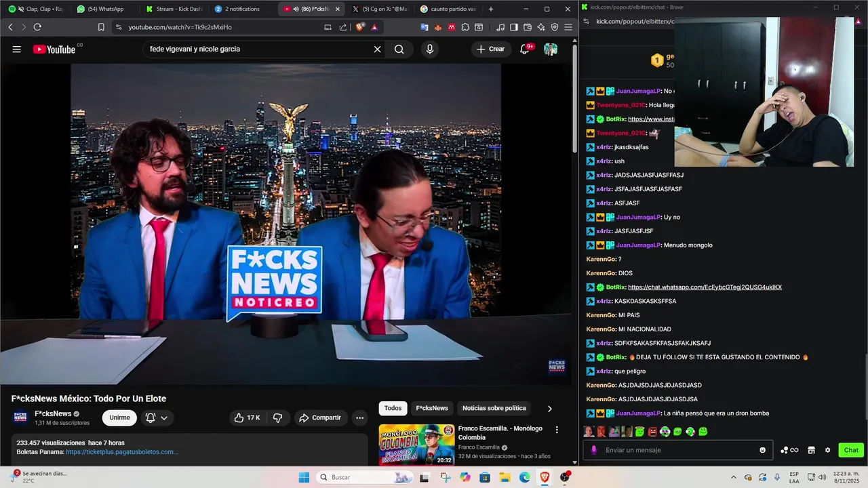
Task: Open YouTube notifications bell
Action: [x=526, y=49]
